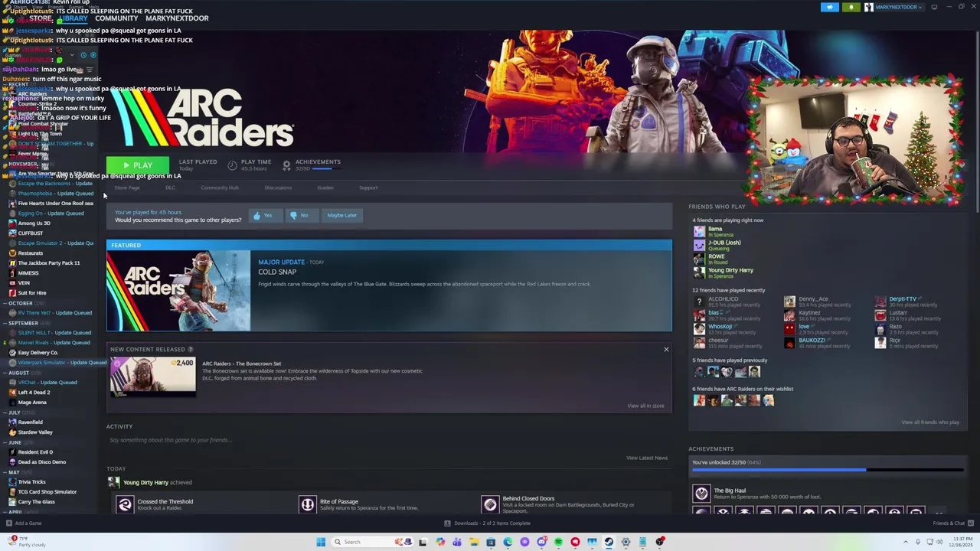Toggle the ready-to-play filter in sidebar
Screen dimensions: 980x551
point(93,55)
